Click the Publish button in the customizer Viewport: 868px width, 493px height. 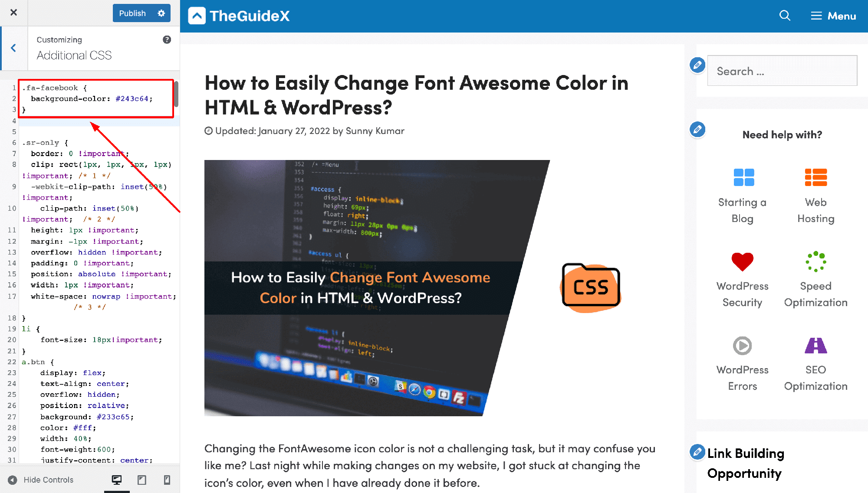tap(132, 13)
